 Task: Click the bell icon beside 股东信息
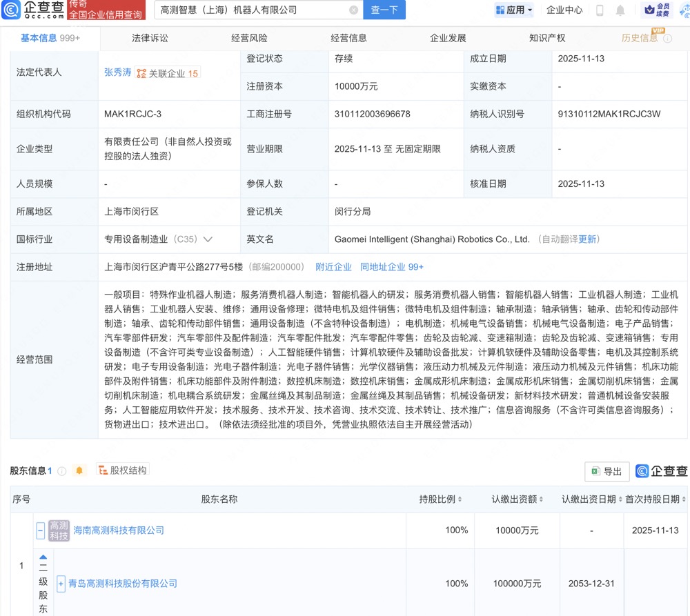79,469
